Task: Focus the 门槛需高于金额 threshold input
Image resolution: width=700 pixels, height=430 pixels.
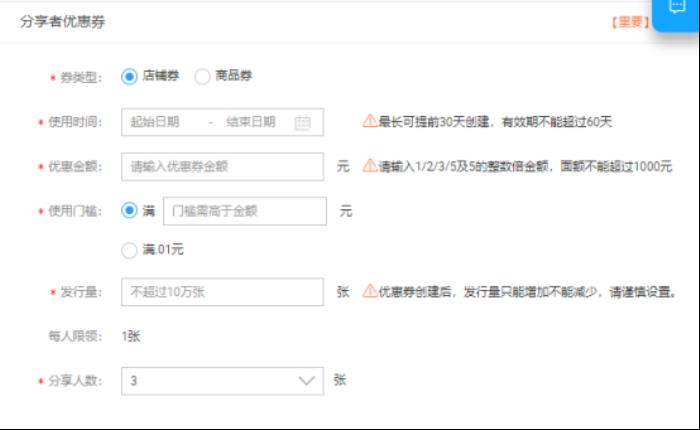Action: click(244, 211)
